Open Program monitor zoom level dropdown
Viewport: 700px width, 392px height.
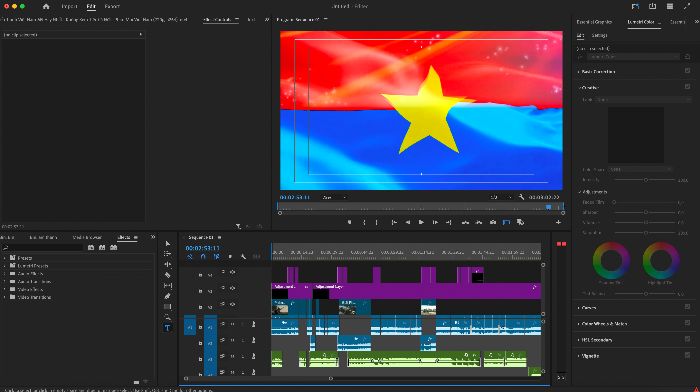coord(334,197)
